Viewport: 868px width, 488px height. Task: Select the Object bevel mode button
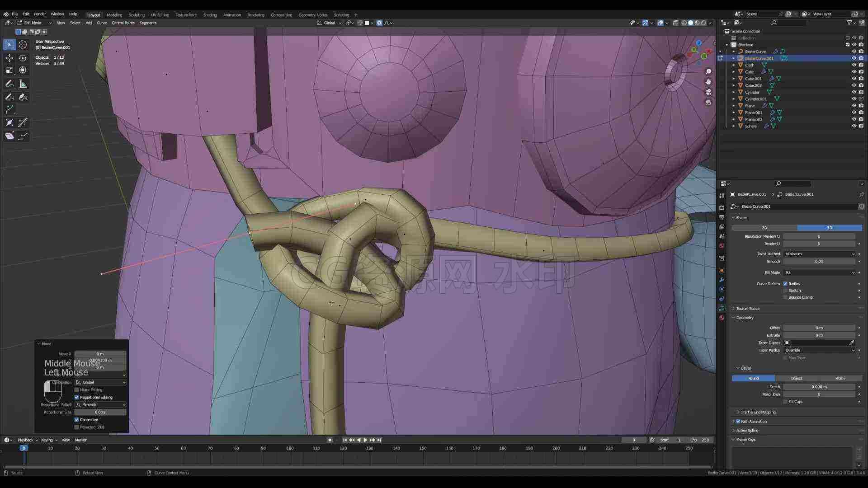[797, 378]
